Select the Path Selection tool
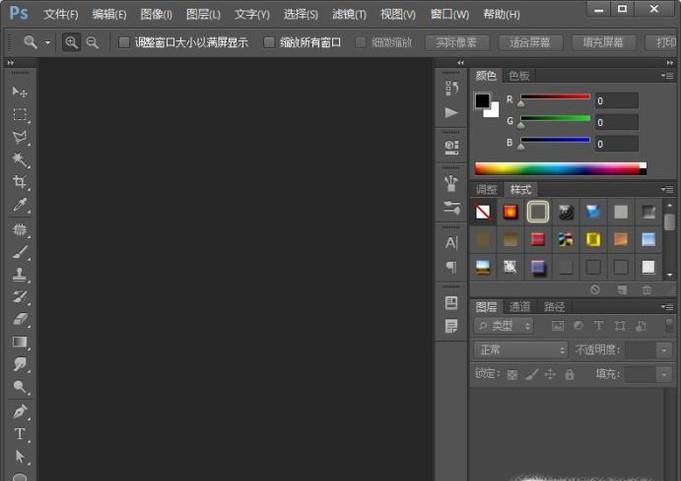The image size is (681, 481). (x=20, y=456)
